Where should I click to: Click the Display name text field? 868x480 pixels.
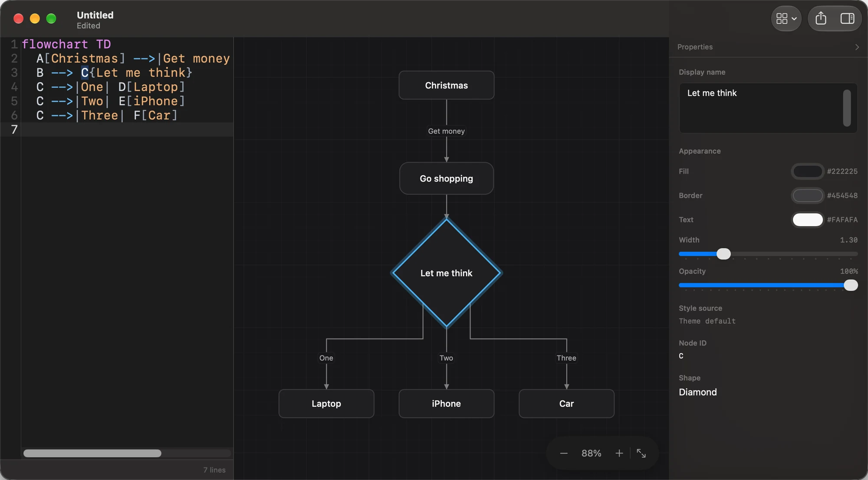click(x=768, y=108)
